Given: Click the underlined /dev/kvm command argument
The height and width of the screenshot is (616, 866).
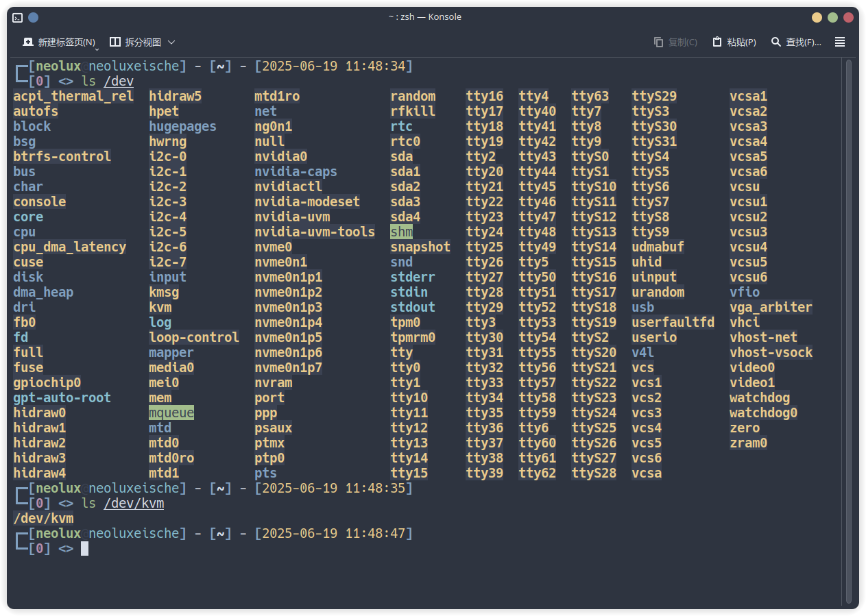Looking at the screenshot, I should point(134,504).
